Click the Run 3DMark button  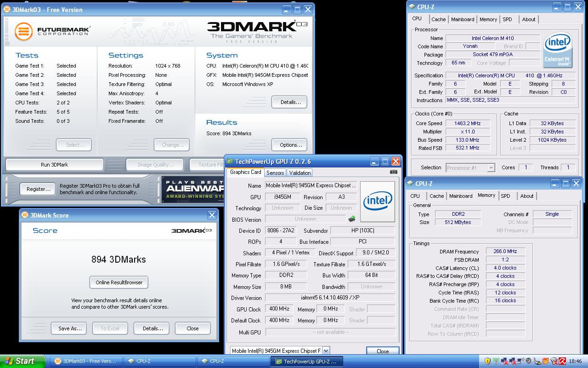pos(54,165)
